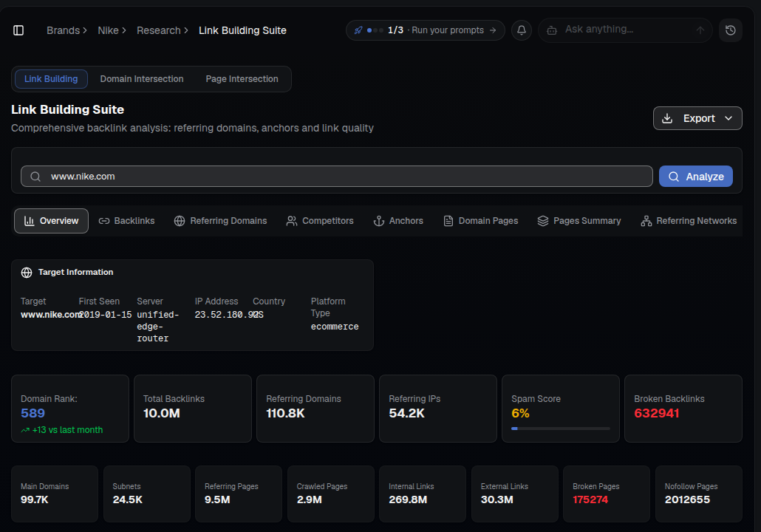The width and height of the screenshot is (761, 532).
Task: Click Nofollow Pages value 2012655
Action: [x=687, y=500]
